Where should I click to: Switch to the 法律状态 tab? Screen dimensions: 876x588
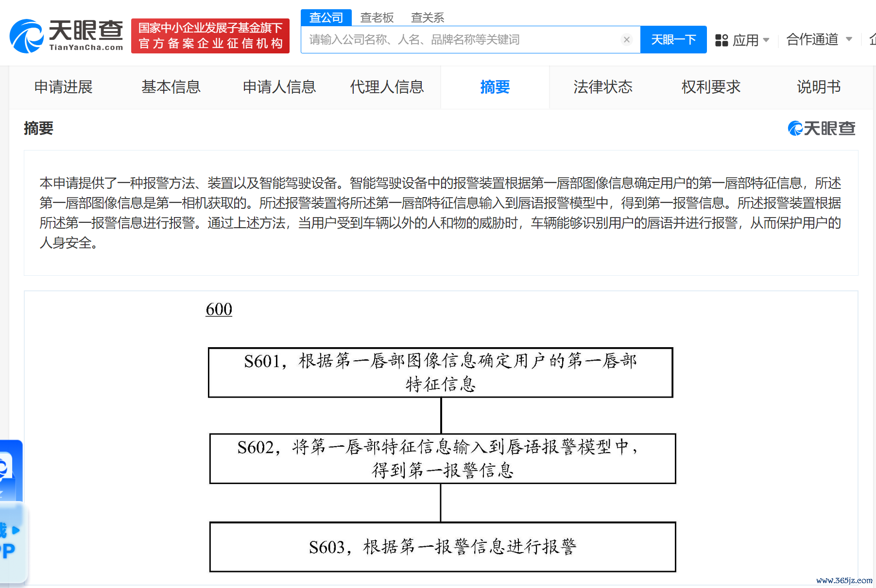(602, 87)
